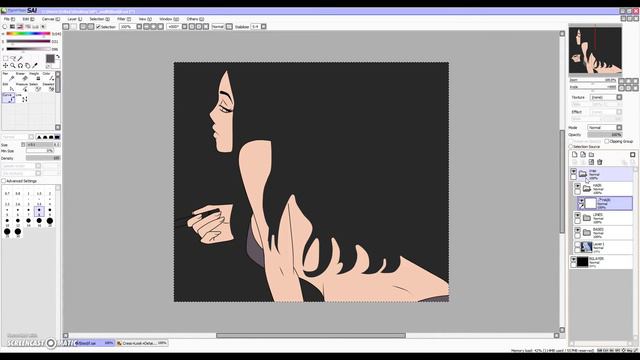Choose the Pen linework tool

9,76
